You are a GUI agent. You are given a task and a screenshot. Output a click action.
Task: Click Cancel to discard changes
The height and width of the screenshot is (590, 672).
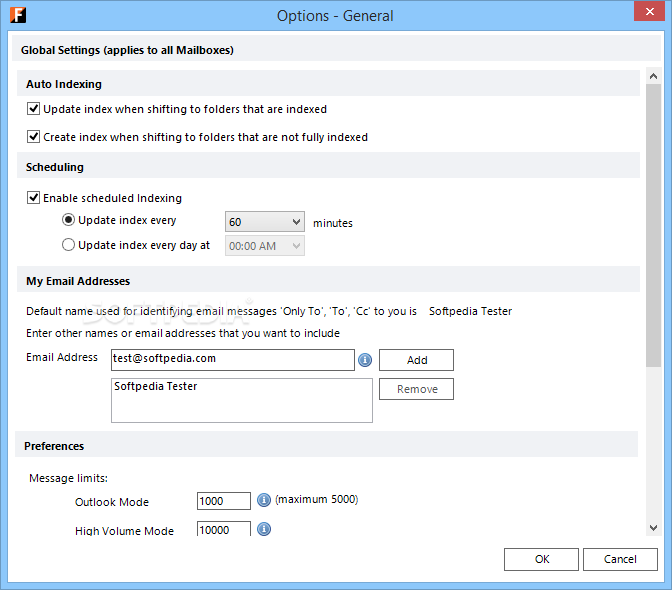620,559
